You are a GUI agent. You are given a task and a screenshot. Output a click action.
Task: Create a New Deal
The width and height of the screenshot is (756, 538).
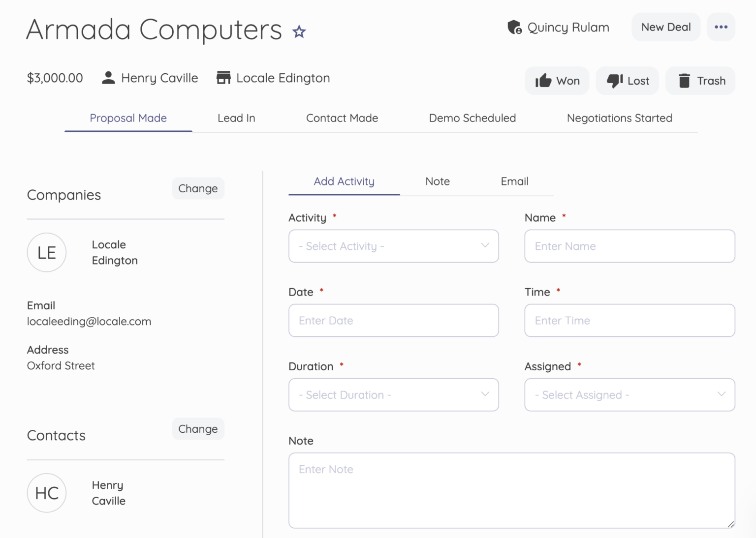[666, 27]
